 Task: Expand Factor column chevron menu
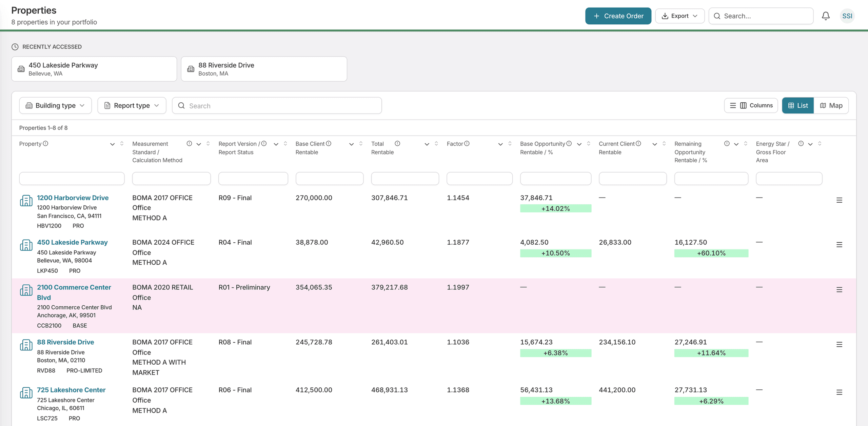tap(500, 144)
